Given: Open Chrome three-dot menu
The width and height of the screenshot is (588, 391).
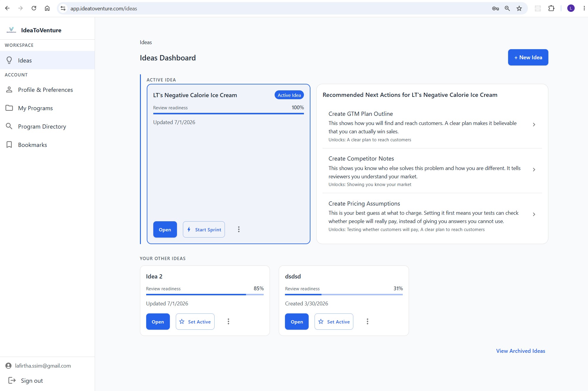Looking at the screenshot, I should tap(584, 8).
